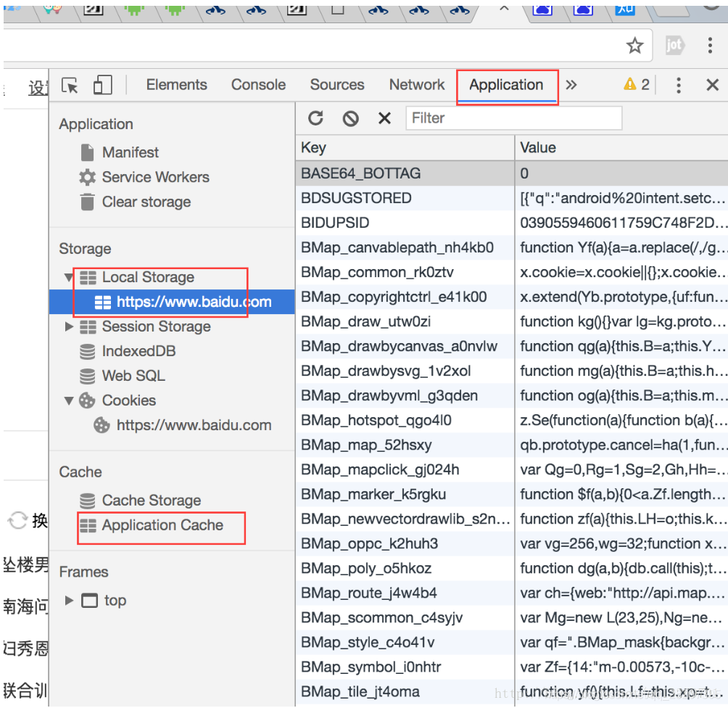This screenshot has width=728, height=708.
Task: Switch to the Network tab
Action: 416,85
